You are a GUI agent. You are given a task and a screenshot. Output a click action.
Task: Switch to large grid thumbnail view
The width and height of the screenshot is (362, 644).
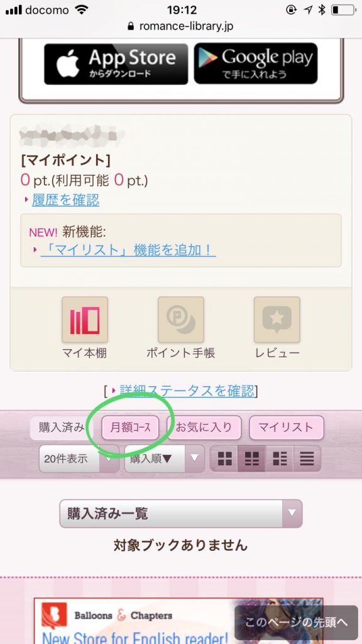pyautogui.click(x=224, y=458)
